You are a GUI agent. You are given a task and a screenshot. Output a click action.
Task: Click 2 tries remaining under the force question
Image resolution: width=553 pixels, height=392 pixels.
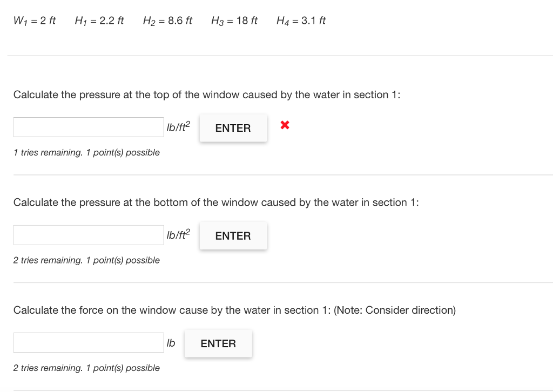pyautogui.click(x=86, y=368)
